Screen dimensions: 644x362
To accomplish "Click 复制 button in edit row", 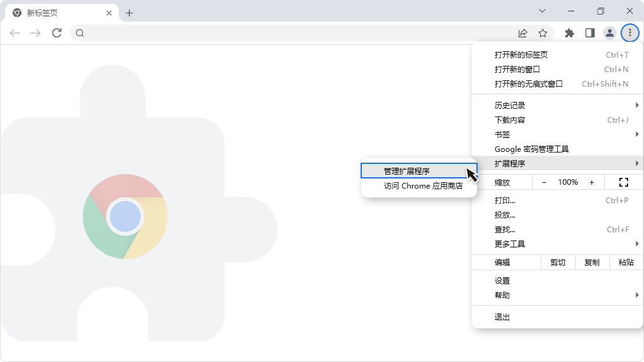I will click(592, 263).
